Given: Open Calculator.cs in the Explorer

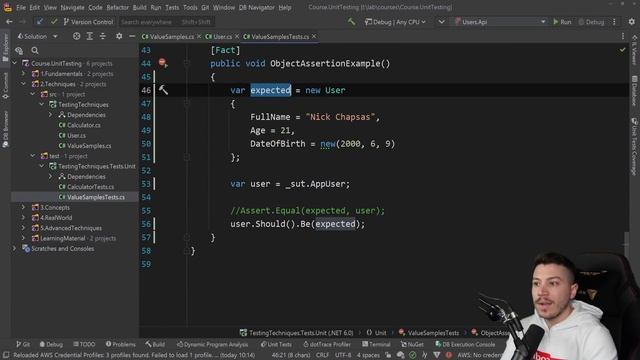Looking at the screenshot, I should pyautogui.click(x=80, y=125).
